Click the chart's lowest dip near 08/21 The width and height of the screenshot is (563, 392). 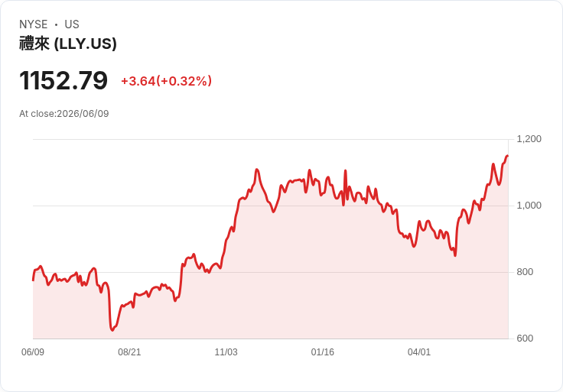[112, 329]
